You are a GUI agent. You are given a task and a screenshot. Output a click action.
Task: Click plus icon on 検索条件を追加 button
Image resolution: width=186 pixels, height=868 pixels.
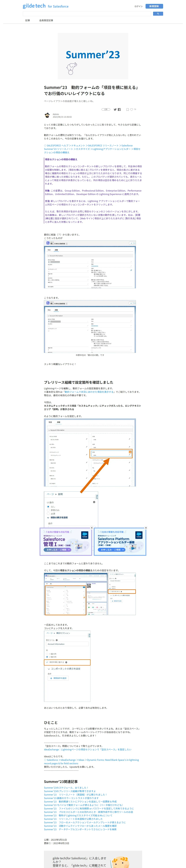point(51,678)
